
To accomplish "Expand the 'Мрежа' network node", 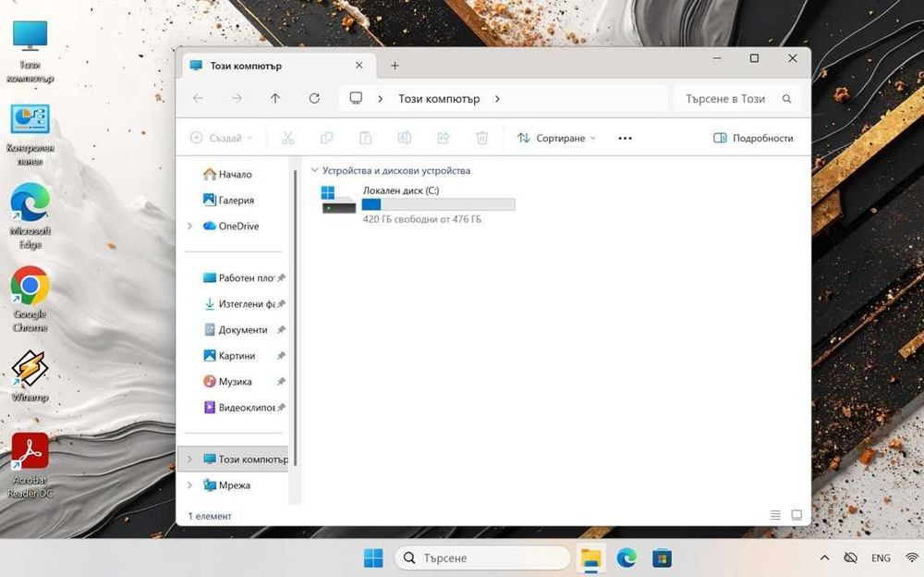I will [189, 485].
